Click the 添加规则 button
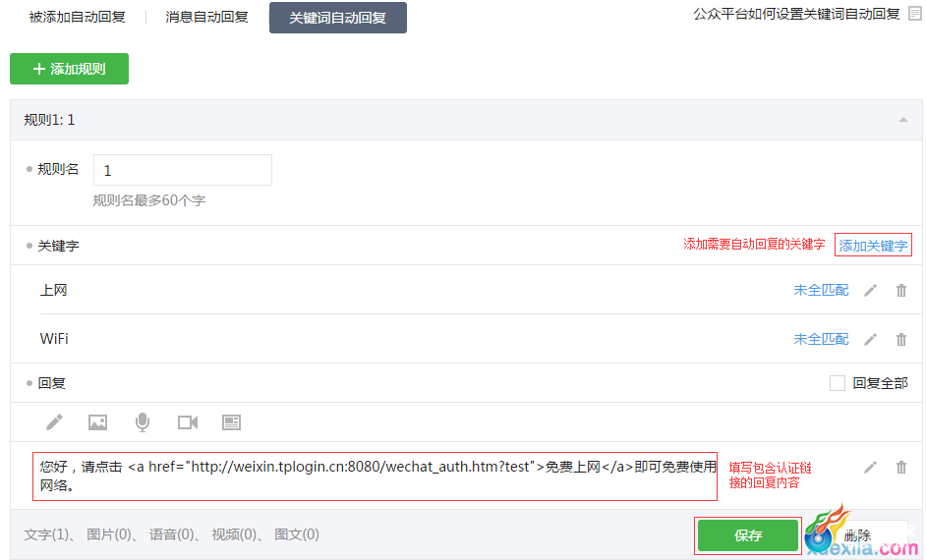Viewport: 926px width, 560px height. (x=69, y=69)
